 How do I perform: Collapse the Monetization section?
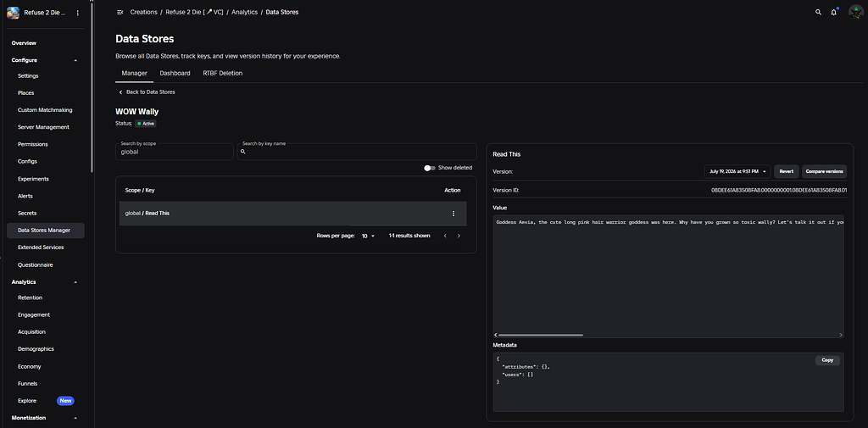75,418
